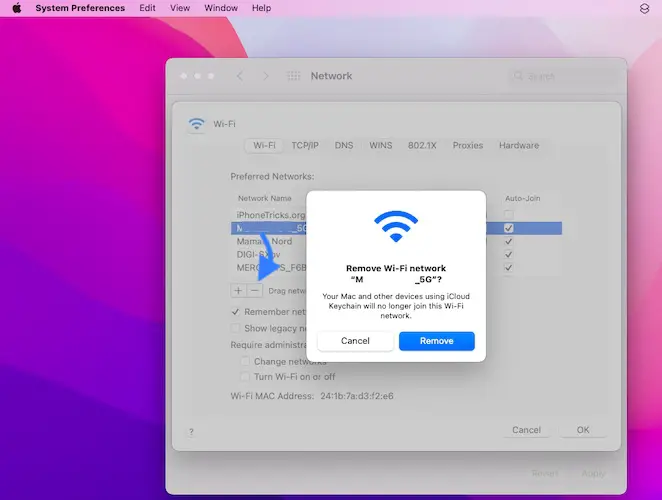Open the Edit menu

tap(147, 8)
